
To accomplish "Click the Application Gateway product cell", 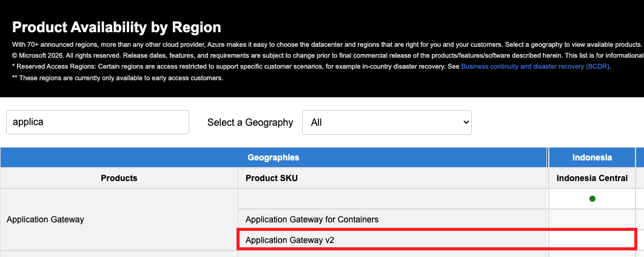I will [45, 219].
